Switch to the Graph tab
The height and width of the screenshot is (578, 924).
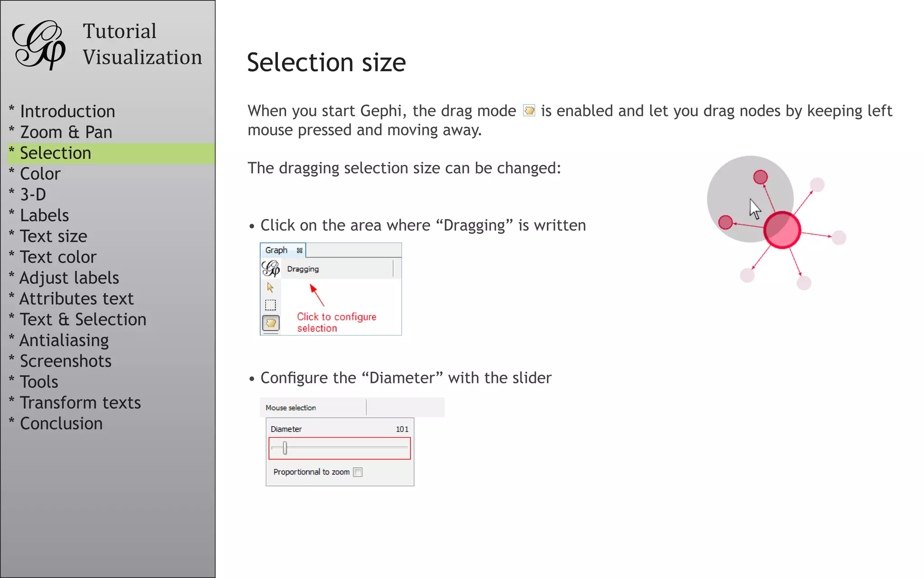(276, 250)
